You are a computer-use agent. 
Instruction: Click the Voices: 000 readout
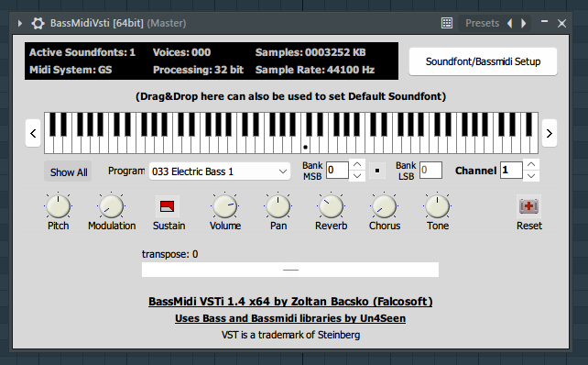tap(182, 52)
